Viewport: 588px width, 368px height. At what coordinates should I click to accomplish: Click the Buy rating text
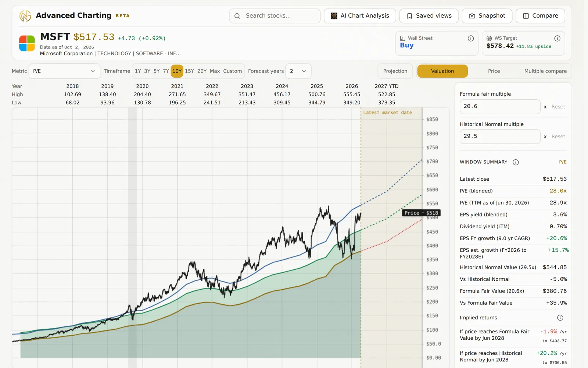[407, 45]
